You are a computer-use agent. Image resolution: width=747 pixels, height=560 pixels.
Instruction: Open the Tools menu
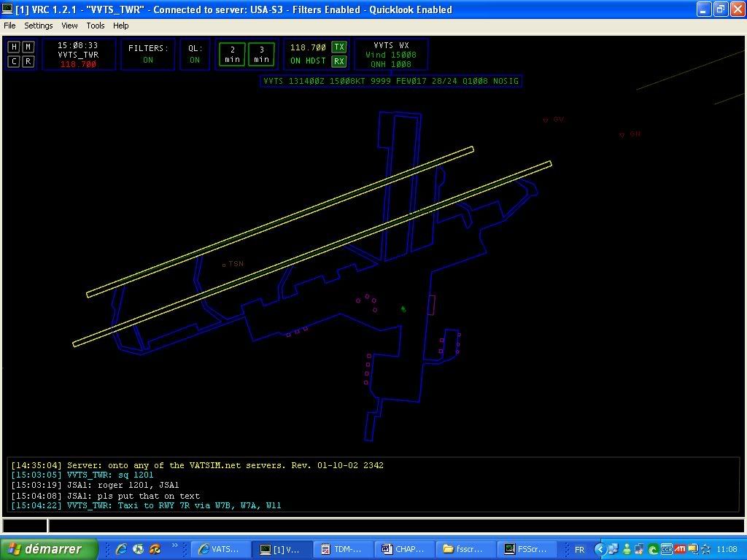pyautogui.click(x=96, y=26)
